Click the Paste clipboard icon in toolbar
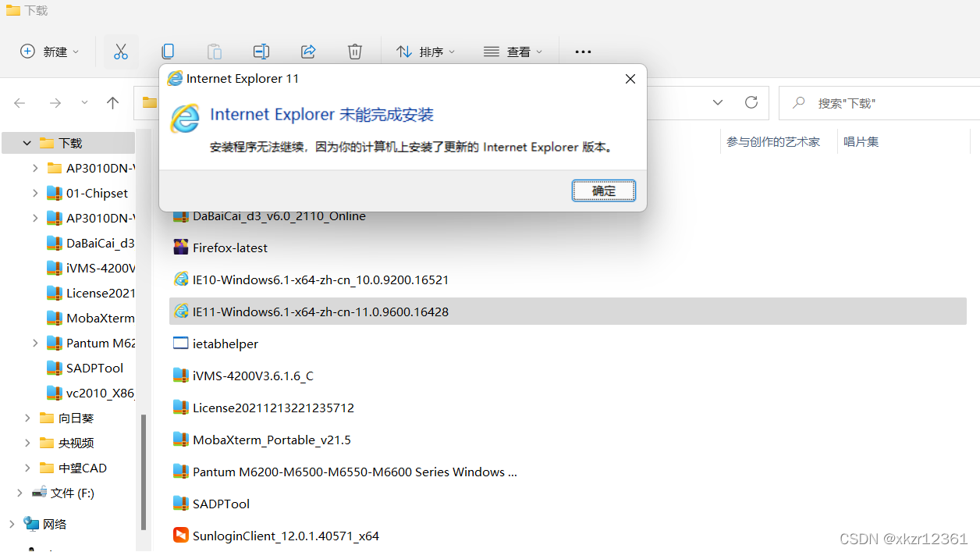This screenshot has height=552, width=980. 215,52
